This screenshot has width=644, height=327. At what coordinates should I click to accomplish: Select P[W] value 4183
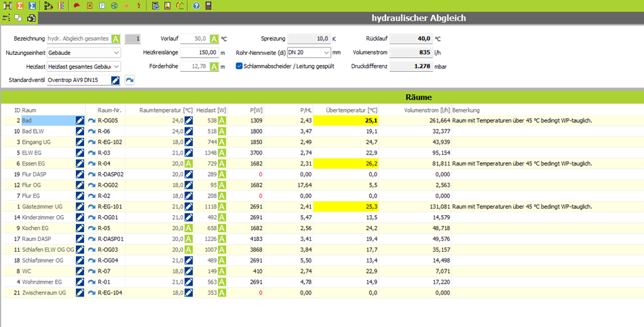pyautogui.click(x=256, y=239)
